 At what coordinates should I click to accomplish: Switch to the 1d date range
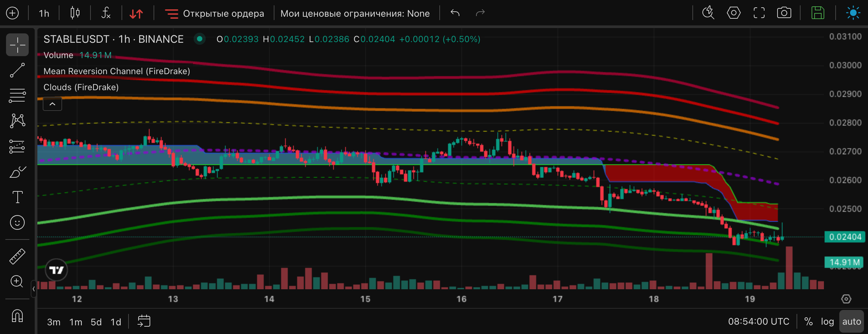tap(116, 322)
